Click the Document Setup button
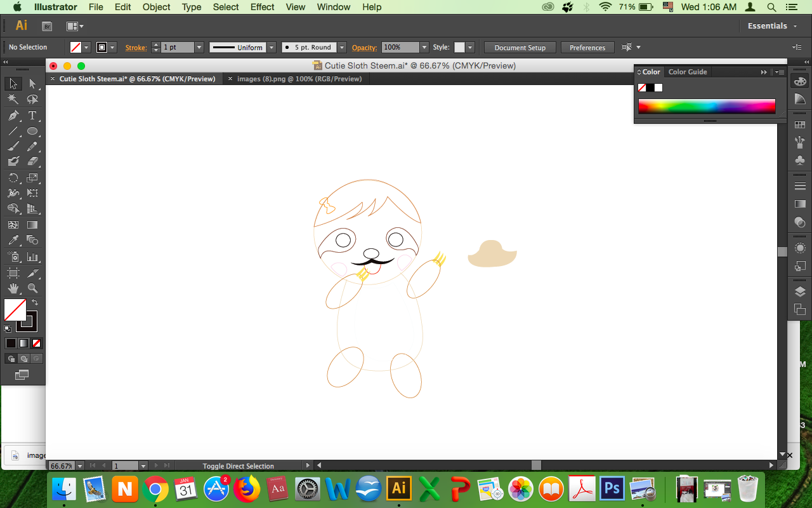Image resolution: width=812 pixels, height=508 pixels. click(x=520, y=48)
